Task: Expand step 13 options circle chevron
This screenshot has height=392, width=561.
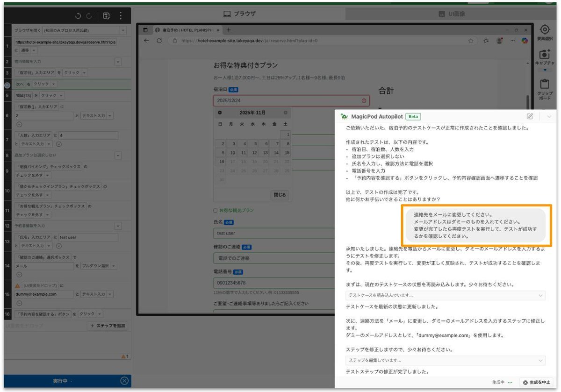Action: coord(58,245)
